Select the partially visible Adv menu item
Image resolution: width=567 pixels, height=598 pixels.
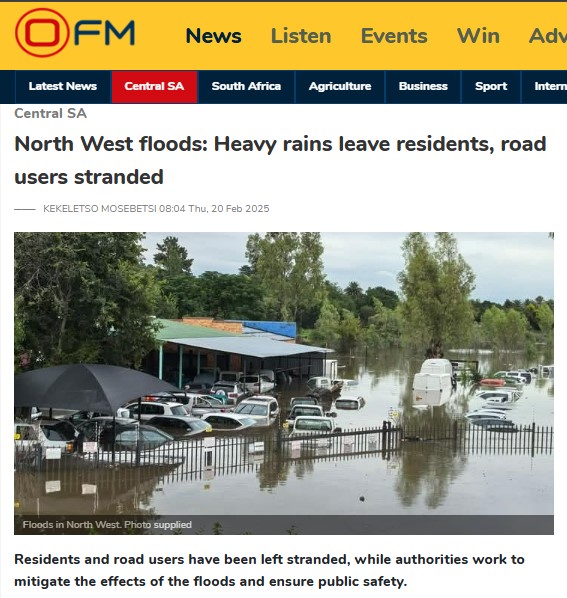coord(548,36)
